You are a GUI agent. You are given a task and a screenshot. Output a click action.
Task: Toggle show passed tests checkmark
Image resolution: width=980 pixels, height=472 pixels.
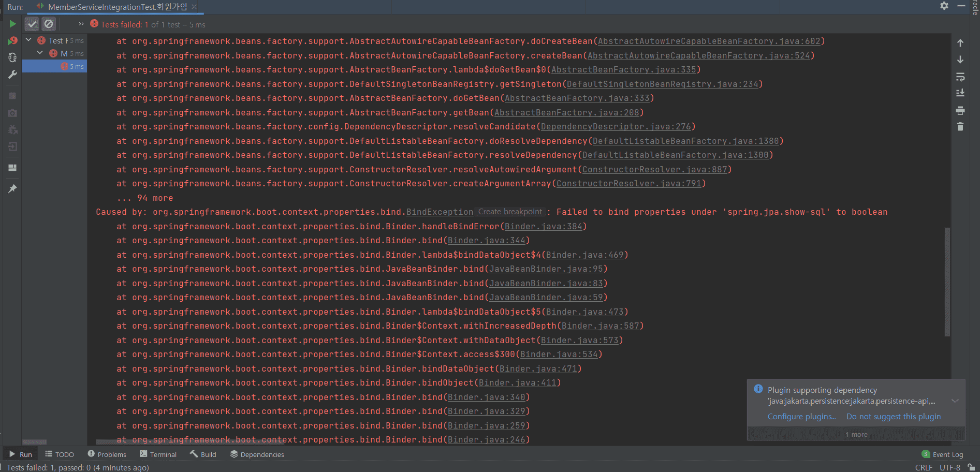tap(32, 24)
